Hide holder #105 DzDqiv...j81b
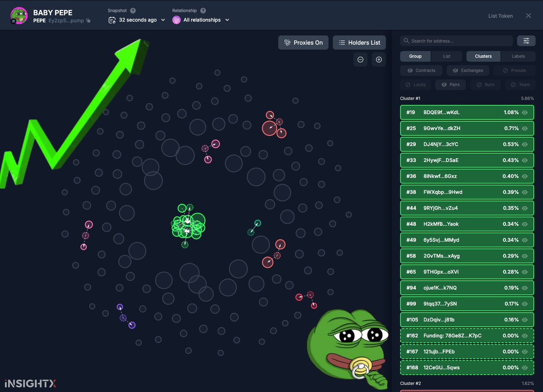Image resolution: width=543 pixels, height=392 pixels. tap(525, 320)
